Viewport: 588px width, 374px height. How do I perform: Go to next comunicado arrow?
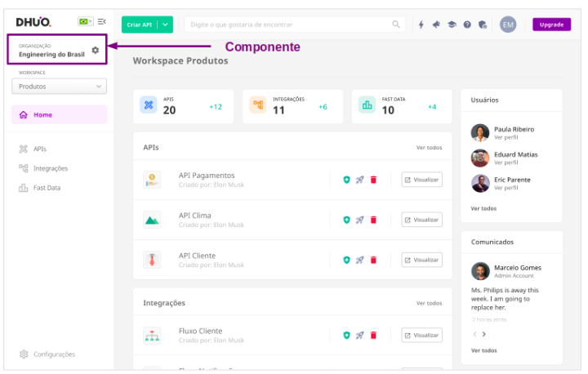(x=483, y=334)
